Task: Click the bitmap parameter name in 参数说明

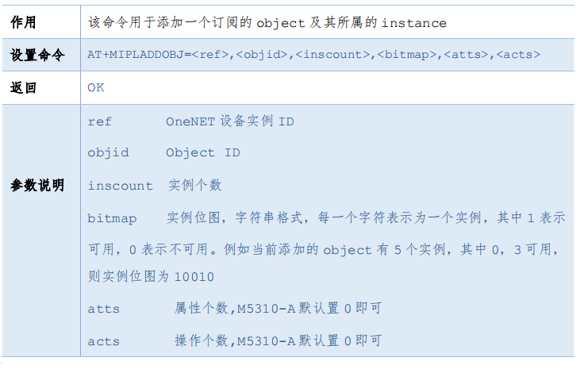Action: click(x=112, y=218)
